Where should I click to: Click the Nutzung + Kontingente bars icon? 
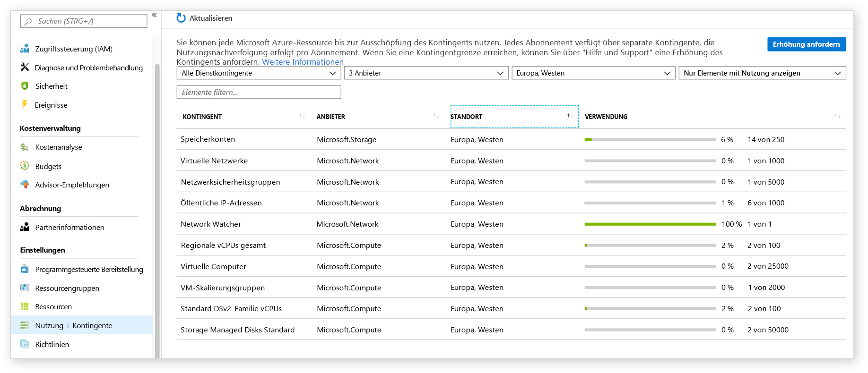click(x=25, y=325)
